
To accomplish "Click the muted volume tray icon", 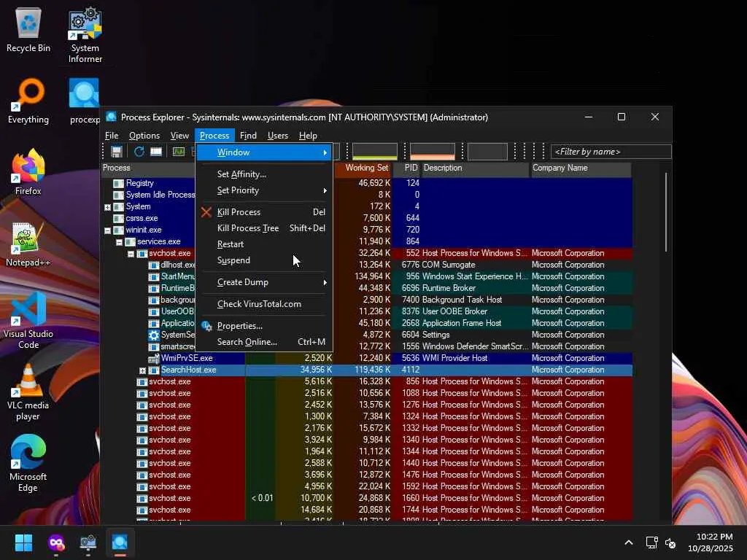I will coord(670,542).
